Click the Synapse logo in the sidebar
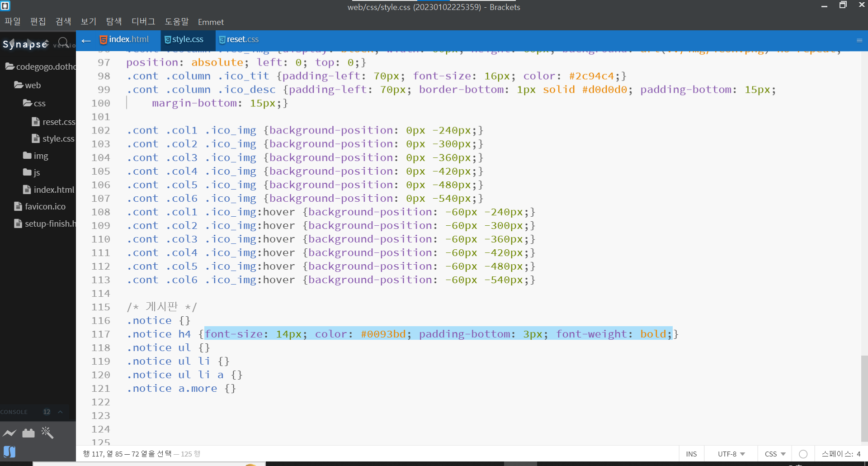Viewport: 868px width, 466px height. point(25,44)
